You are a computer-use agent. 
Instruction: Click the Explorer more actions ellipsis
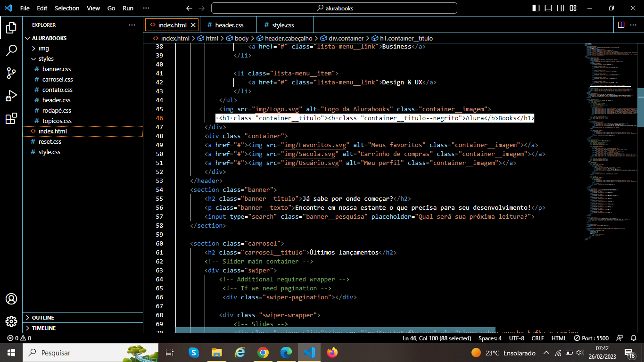point(132,25)
